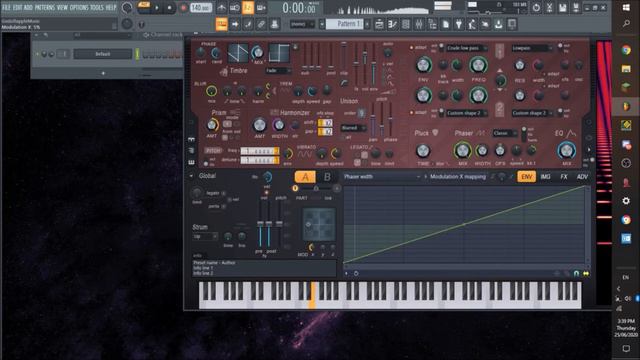
Task: Open the Blurred unison type dropdown
Action: 353,128
